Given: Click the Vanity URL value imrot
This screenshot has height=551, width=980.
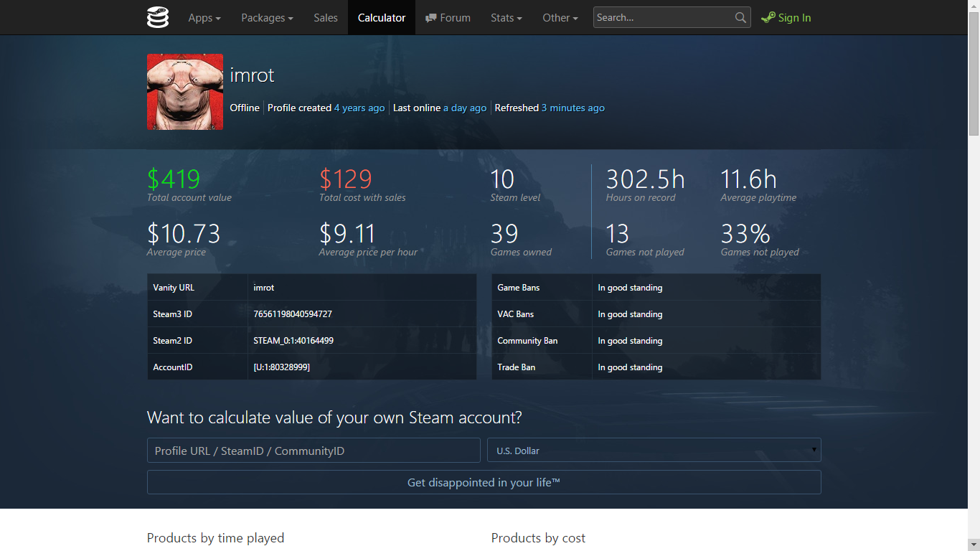Looking at the screenshot, I should pos(264,288).
